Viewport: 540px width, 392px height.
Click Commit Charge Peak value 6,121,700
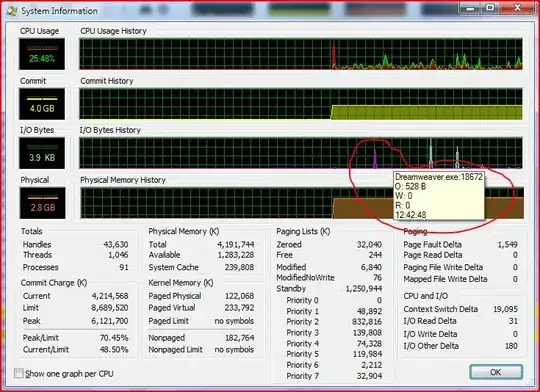pos(110,321)
